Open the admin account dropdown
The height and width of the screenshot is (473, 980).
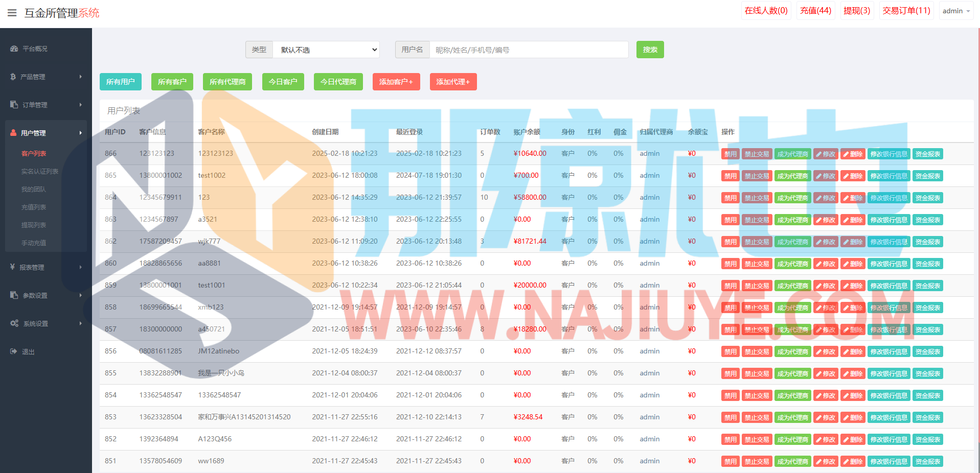[955, 11]
